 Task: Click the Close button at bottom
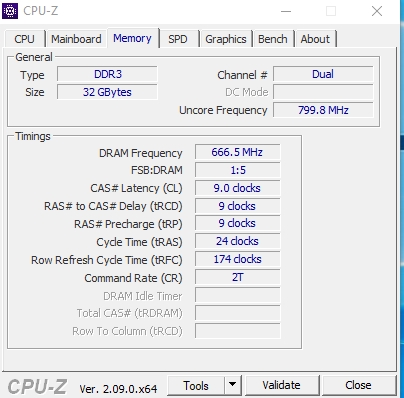pos(358,385)
